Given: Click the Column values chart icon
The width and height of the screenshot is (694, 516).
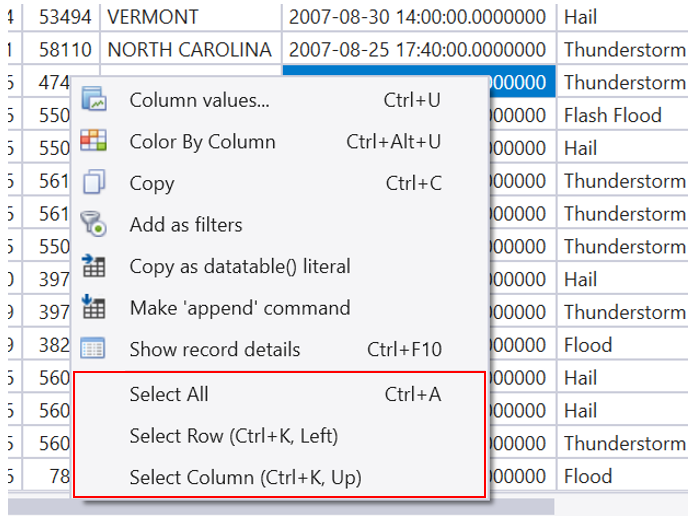Looking at the screenshot, I should pyautogui.click(x=94, y=99).
